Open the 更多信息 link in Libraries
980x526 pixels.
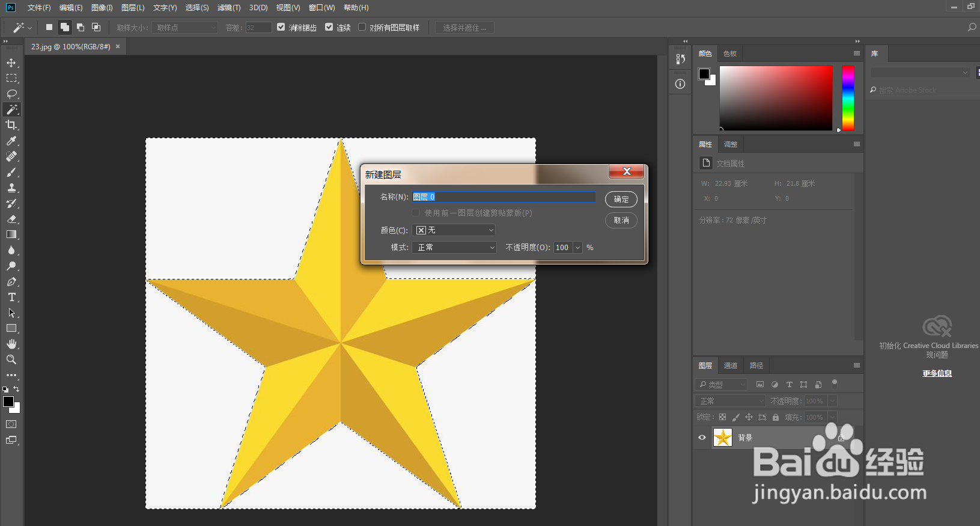[937, 373]
